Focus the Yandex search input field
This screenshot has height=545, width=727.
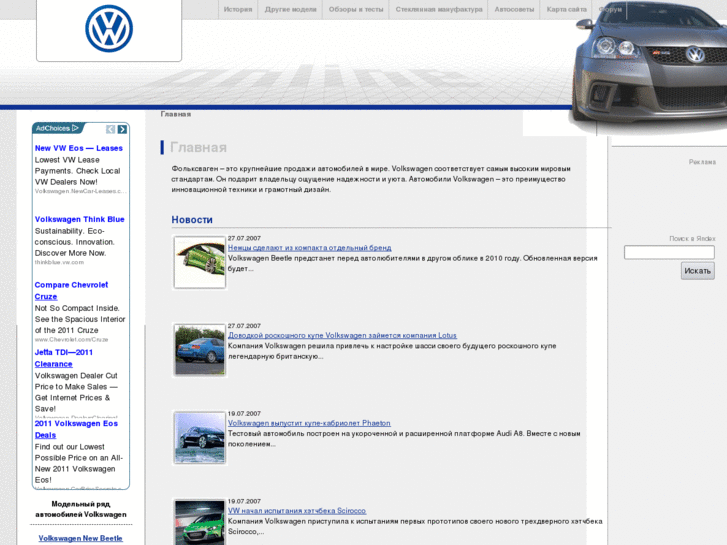pos(669,252)
